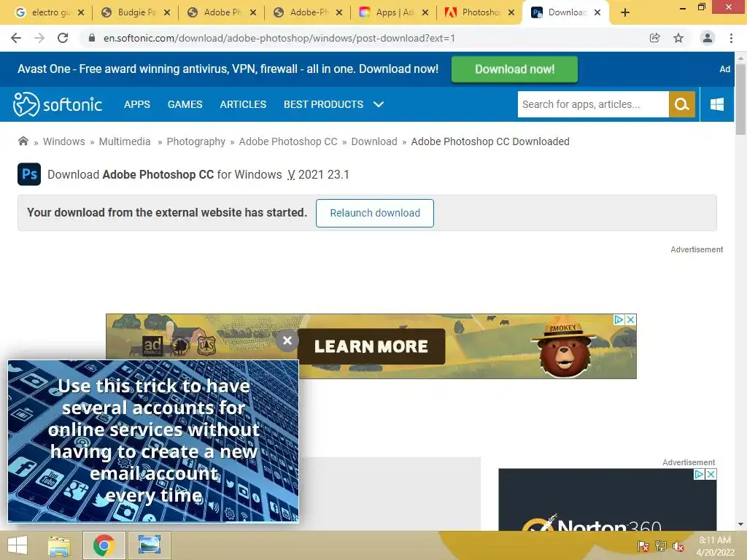Go back with the browser back arrow
The image size is (747, 560).
pos(16,38)
